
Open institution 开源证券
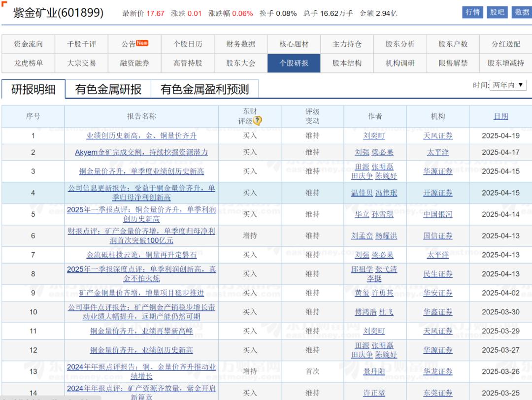tap(438, 193)
